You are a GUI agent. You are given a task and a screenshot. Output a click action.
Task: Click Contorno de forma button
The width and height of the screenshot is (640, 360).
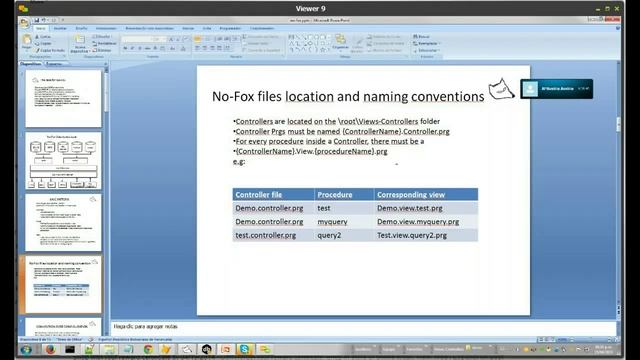386,43
